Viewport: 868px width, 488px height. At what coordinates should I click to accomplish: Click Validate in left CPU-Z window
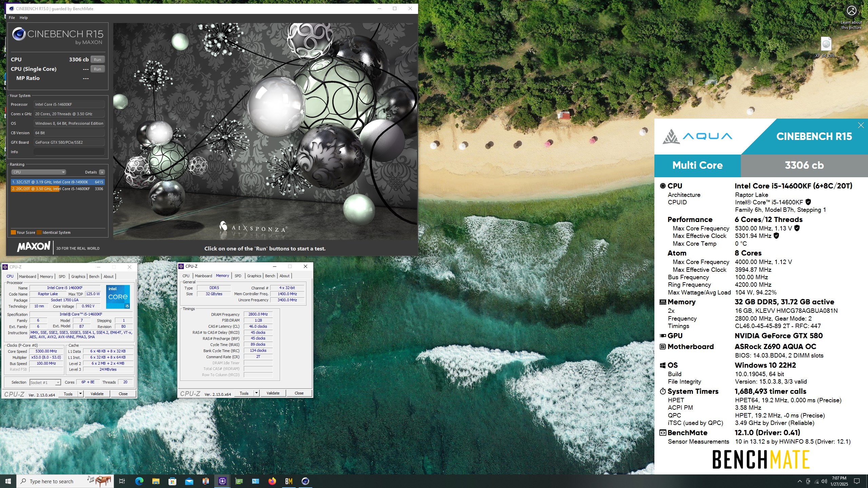click(x=97, y=394)
